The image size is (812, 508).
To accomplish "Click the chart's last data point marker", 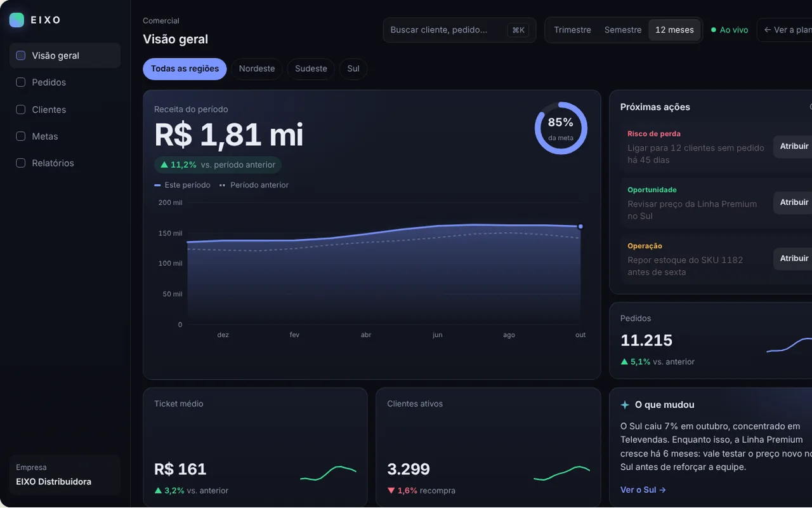I will click(x=580, y=227).
